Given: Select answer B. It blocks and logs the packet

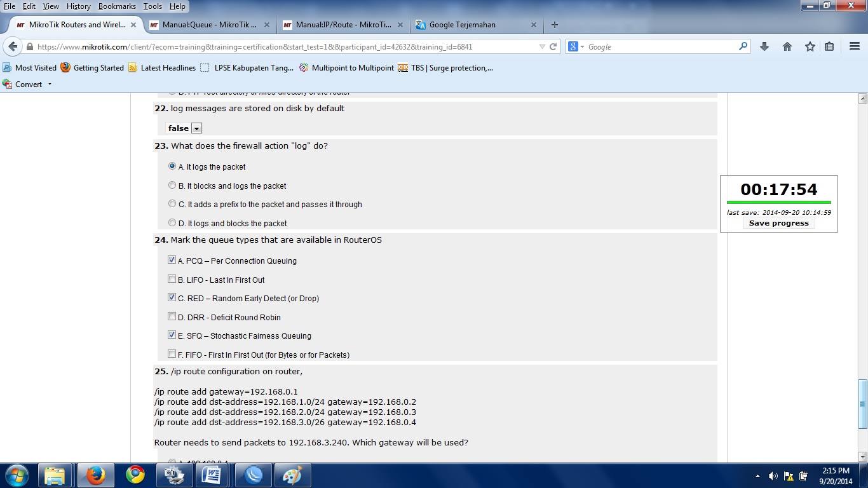Looking at the screenshot, I should tap(172, 186).
